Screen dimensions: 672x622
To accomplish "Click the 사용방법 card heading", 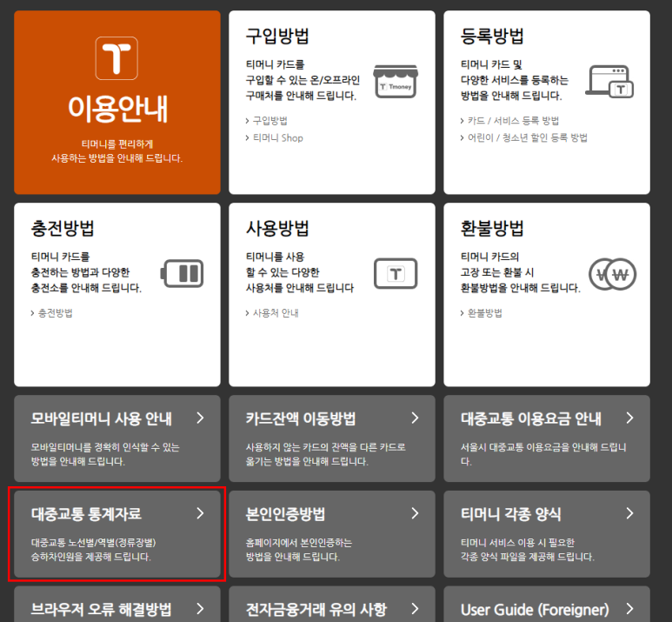I will [277, 228].
